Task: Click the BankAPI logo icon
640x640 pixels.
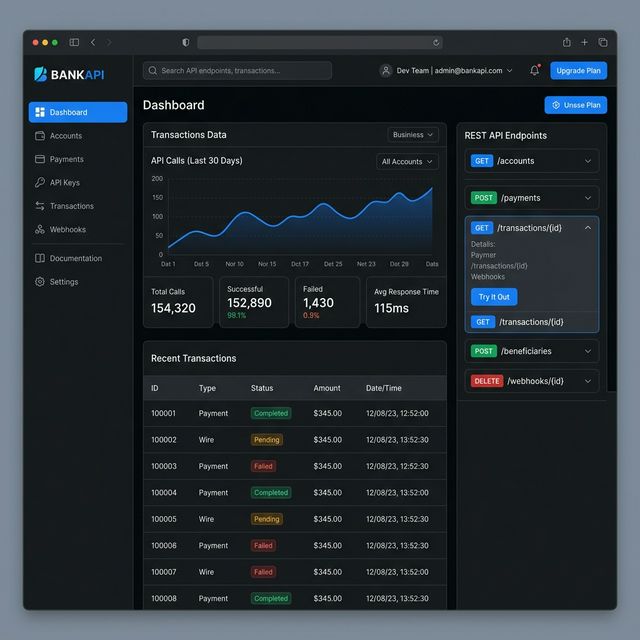Action: click(40, 74)
